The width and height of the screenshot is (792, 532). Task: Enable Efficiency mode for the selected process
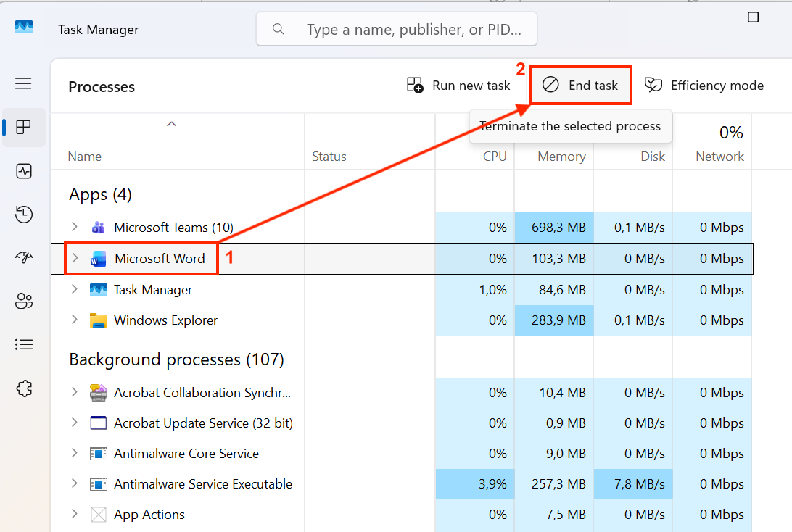point(703,85)
